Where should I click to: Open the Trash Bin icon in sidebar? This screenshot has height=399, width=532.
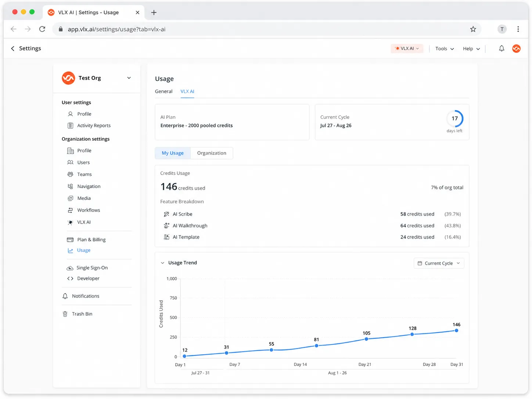pos(65,314)
